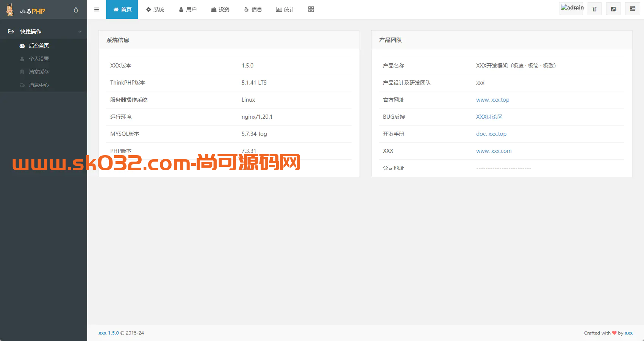Click the external-link icon in header
Viewport: 644px width, 341px height.
point(613,9)
